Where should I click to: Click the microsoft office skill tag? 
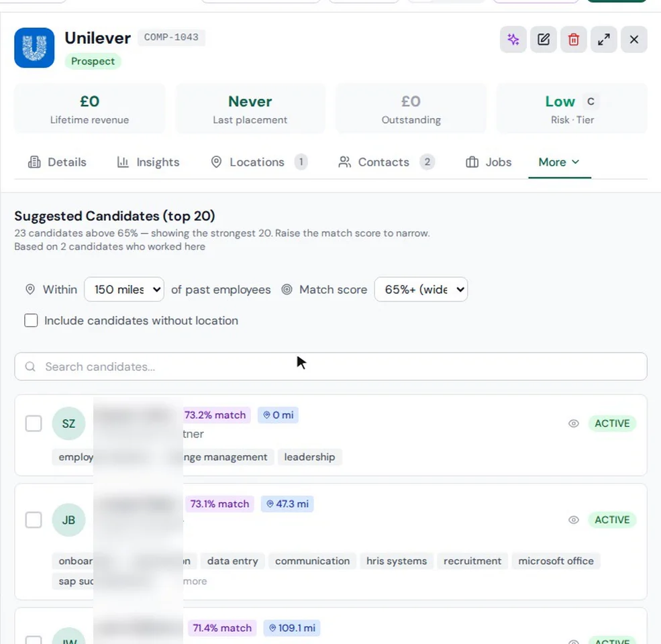coord(556,561)
